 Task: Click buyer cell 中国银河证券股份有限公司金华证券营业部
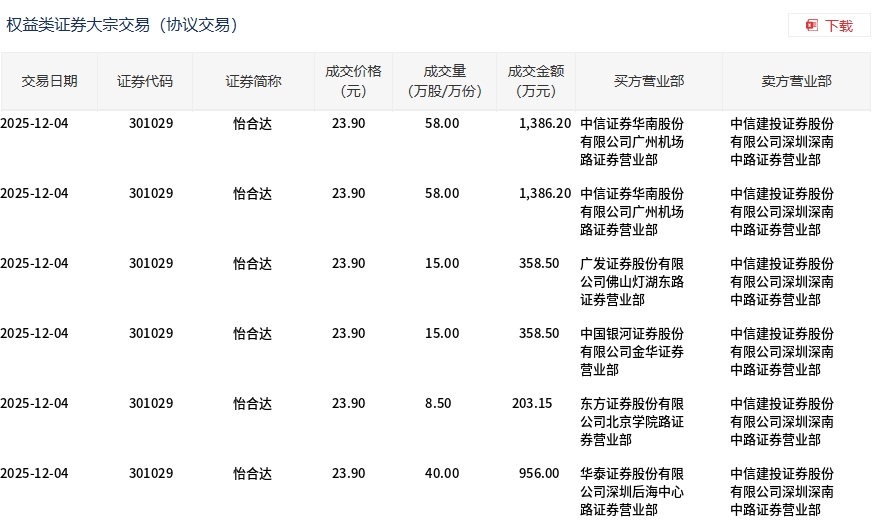(632, 352)
